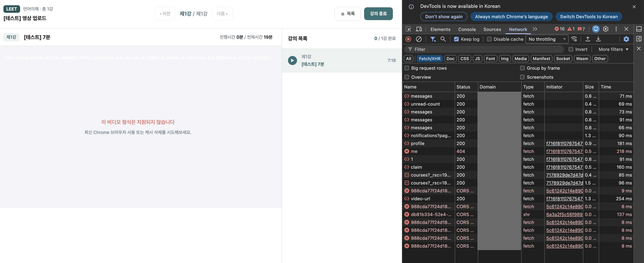Show more DevTools tabs chevron
The width and height of the screenshot is (644, 263).
pyautogui.click(x=535, y=29)
